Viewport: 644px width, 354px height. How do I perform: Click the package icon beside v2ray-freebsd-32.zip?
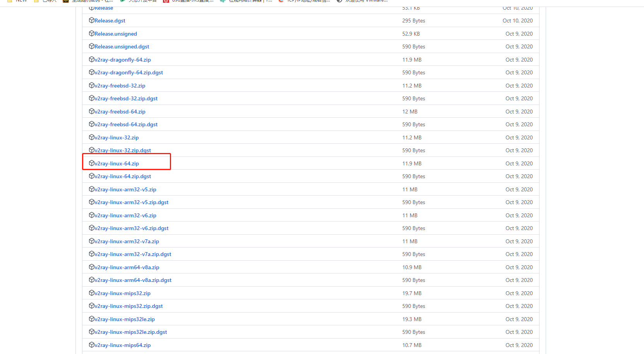coord(92,85)
